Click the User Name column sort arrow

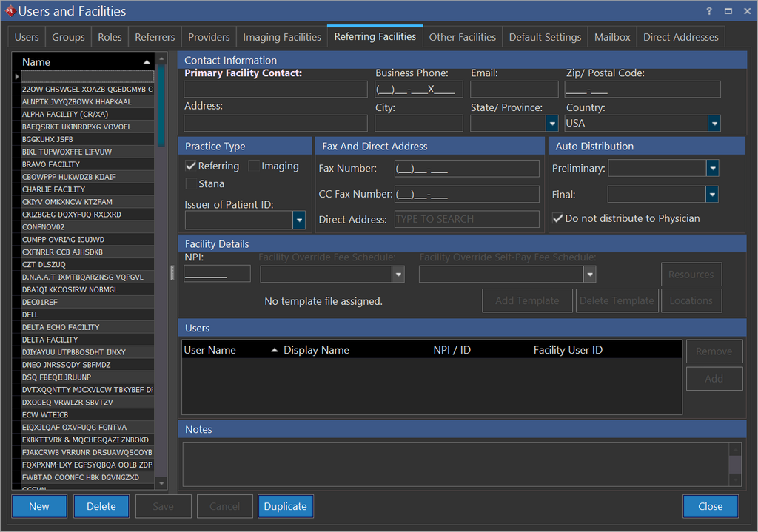coord(275,350)
